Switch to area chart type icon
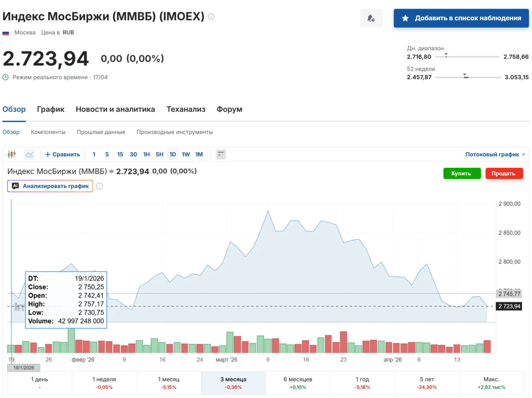The height and width of the screenshot is (398, 532). (x=29, y=154)
